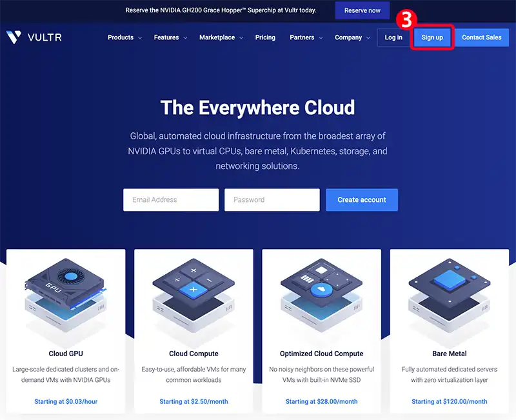Focus the Email Address field

(x=171, y=200)
